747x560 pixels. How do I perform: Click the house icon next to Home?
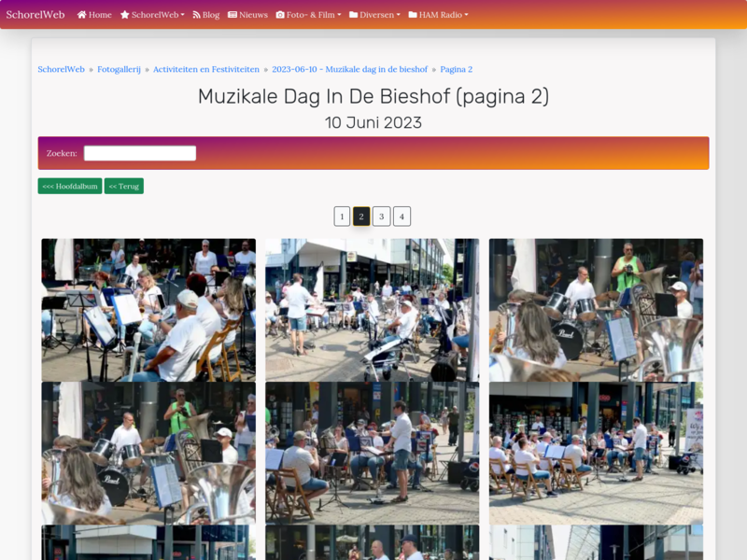81,15
